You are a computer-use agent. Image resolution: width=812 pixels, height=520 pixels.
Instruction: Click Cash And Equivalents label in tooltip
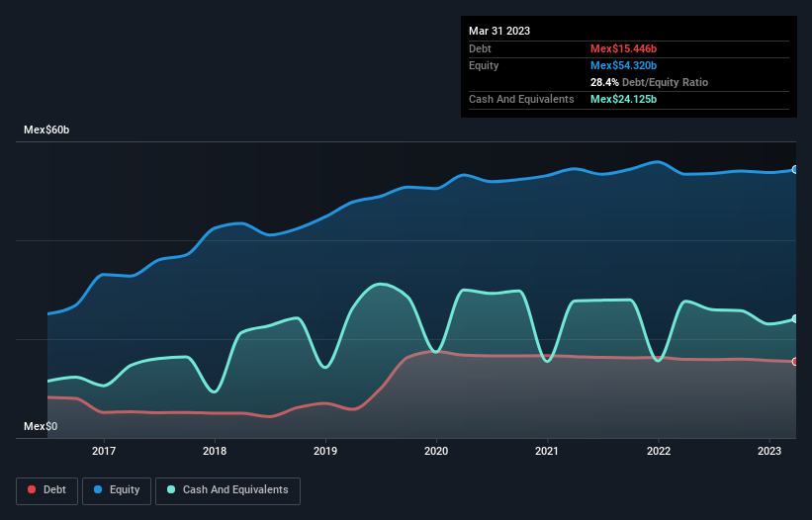521,99
